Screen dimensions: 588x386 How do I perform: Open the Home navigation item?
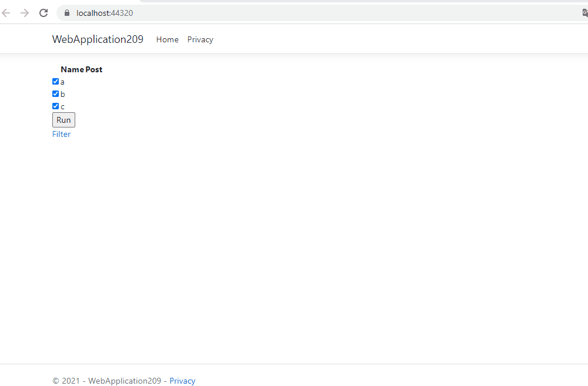pyautogui.click(x=167, y=39)
